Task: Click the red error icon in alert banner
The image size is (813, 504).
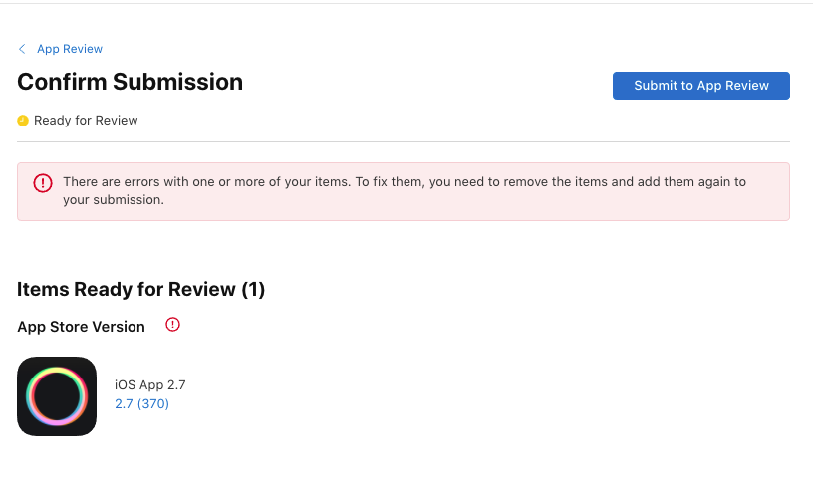Action: (43, 183)
